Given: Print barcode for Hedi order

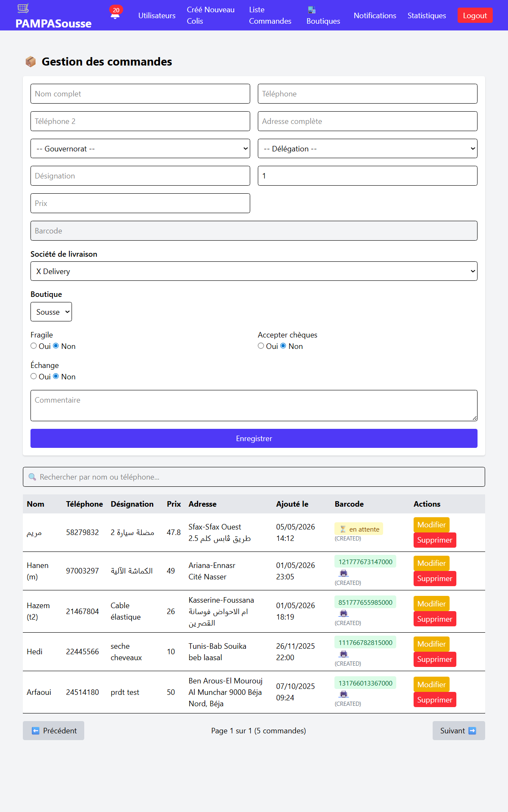Looking at the screenshot, I should click(x=344, y=654).
